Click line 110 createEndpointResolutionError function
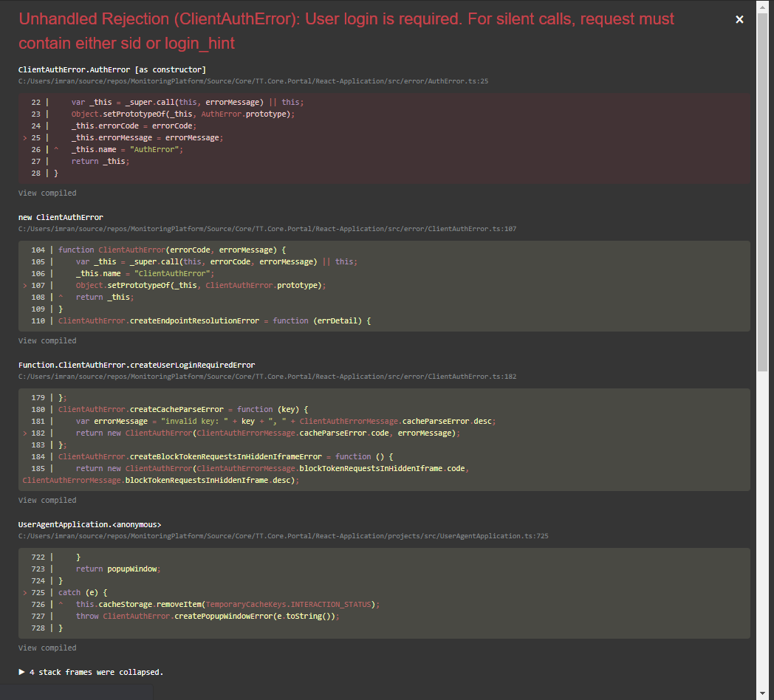The image size is (774, 700). click(214, 321)
